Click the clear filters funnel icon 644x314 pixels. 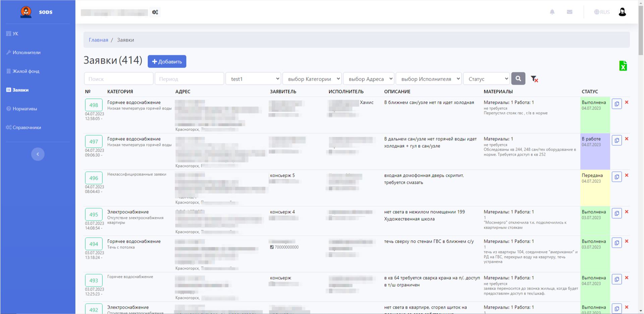[x=534, y=79]
